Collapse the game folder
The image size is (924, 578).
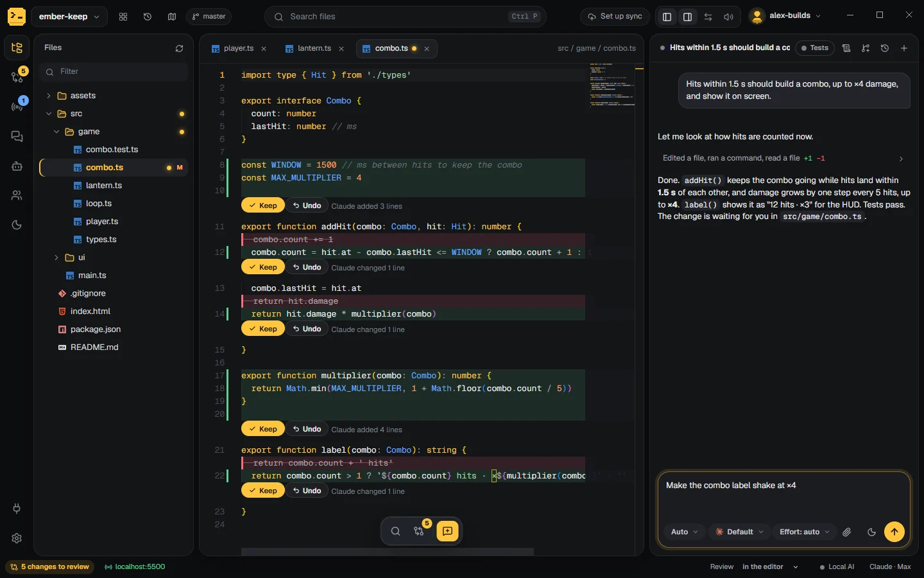(56, 132)
